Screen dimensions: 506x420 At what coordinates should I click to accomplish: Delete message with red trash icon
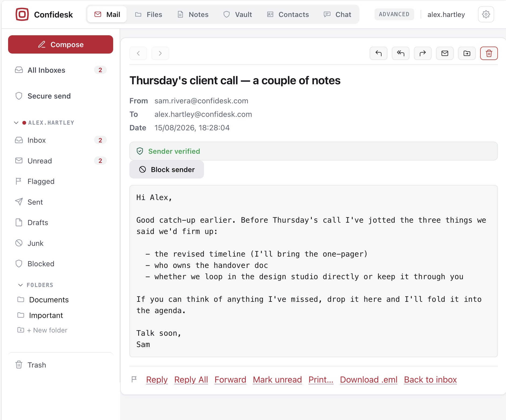489,53
